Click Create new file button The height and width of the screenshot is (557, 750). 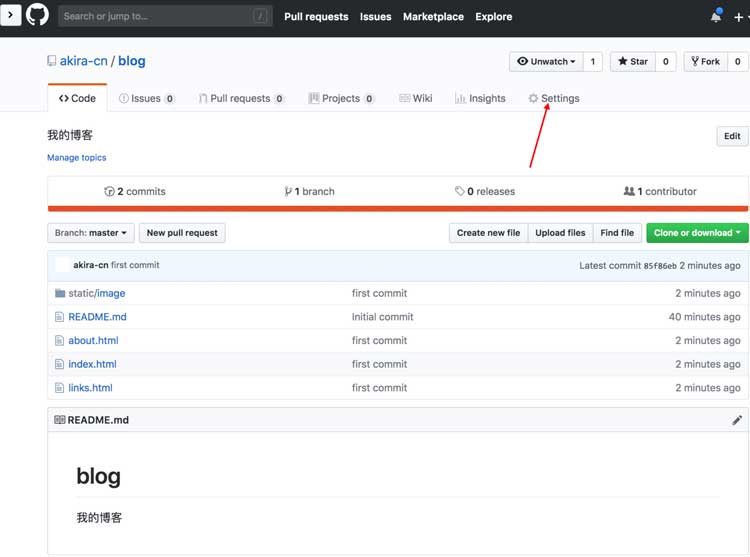(488, 233)
